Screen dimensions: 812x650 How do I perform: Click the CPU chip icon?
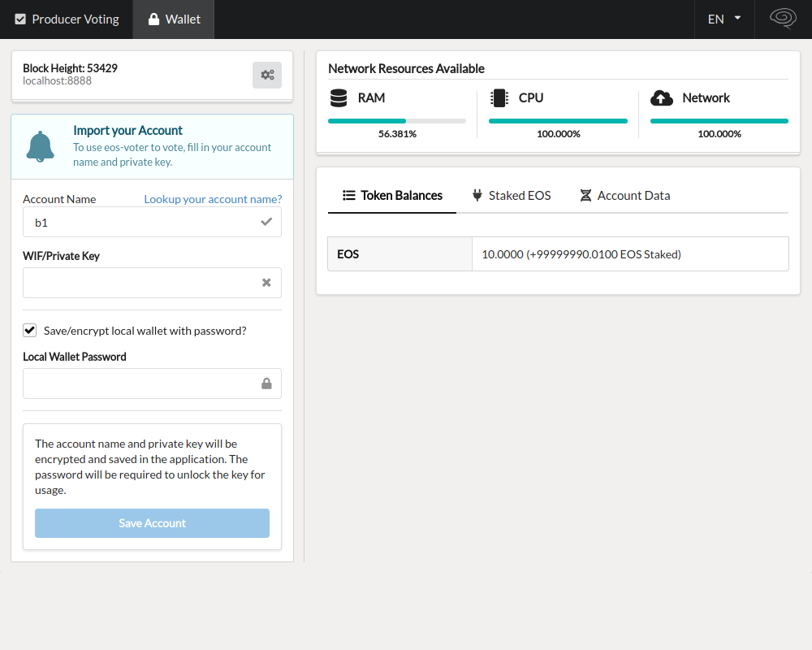pos(499,98)
